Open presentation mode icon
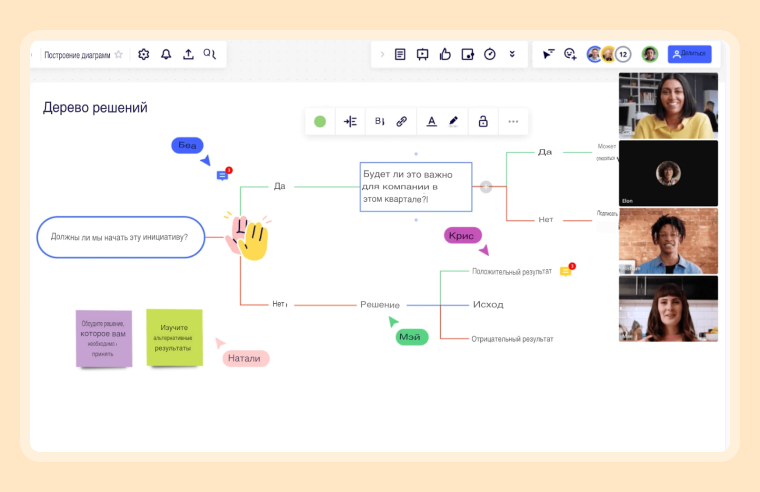The height and width of the screenshot is (492, 760). 422,54
